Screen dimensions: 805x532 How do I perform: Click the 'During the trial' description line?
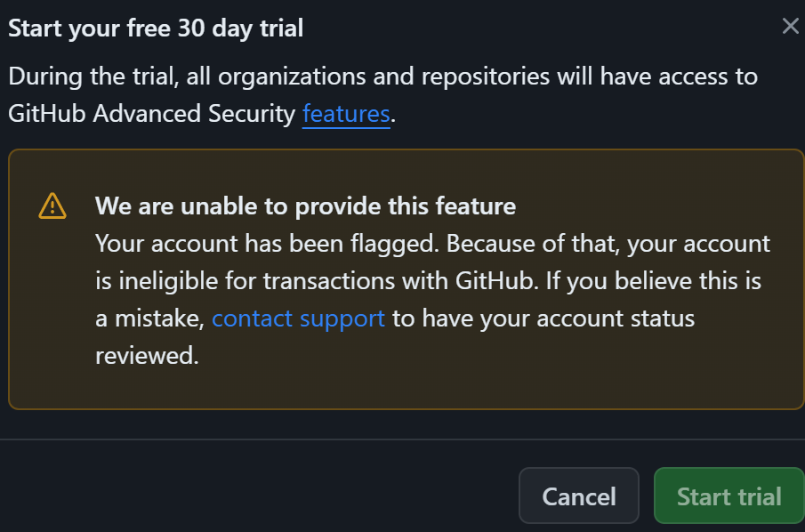click(x=383, y=77)
